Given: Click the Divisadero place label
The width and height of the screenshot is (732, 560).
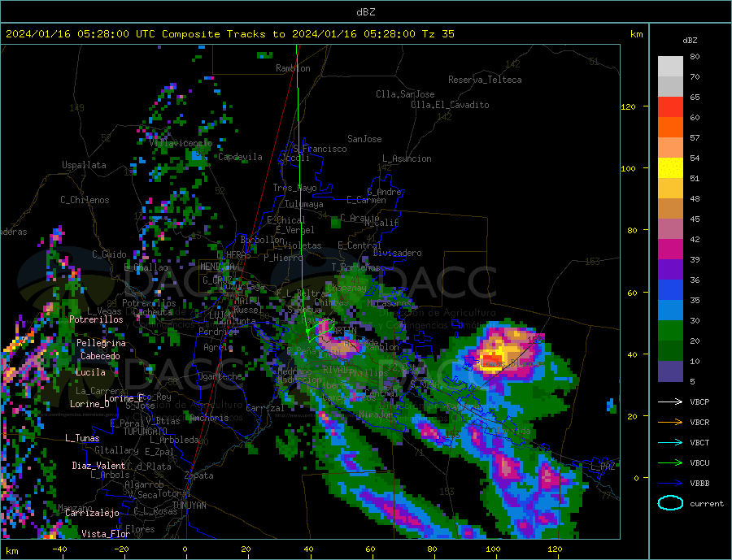Looking at the screenshot, I should pyautogui.click(x=397, y=253).
